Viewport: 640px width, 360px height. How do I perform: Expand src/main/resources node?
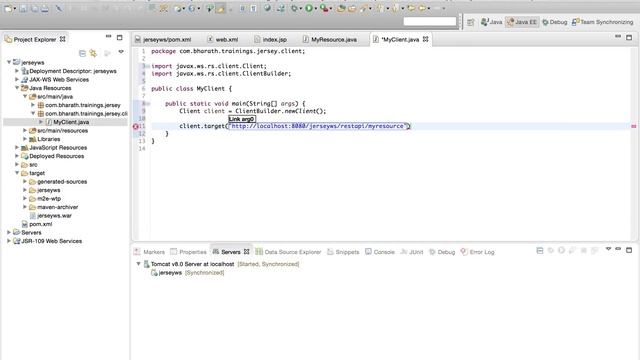tap(25, 131)
